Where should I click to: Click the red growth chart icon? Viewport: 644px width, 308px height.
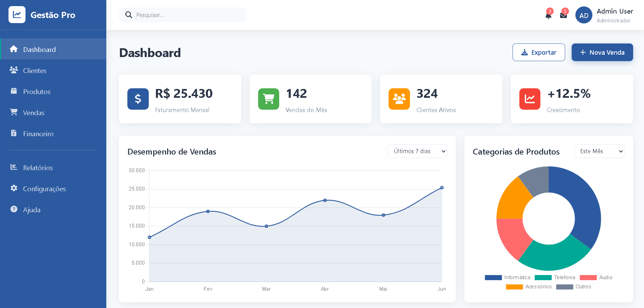point(530,99)
